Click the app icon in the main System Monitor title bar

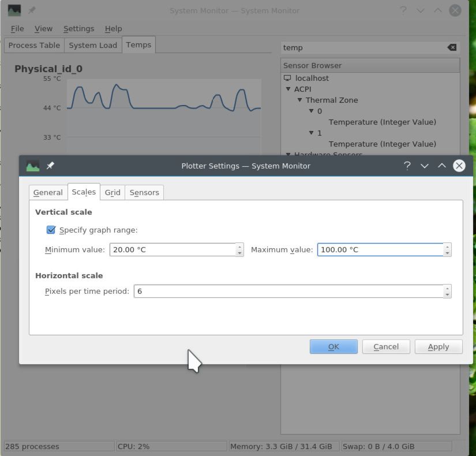click(x=14, y=10)
